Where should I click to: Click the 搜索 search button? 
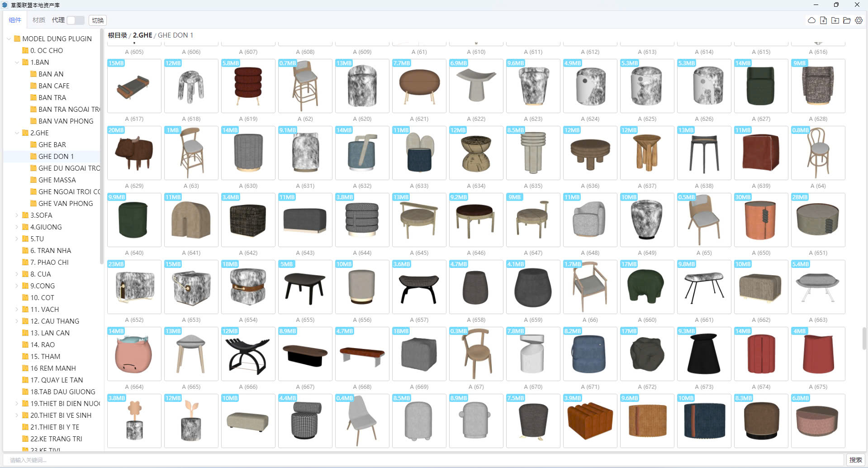[855, 460]
